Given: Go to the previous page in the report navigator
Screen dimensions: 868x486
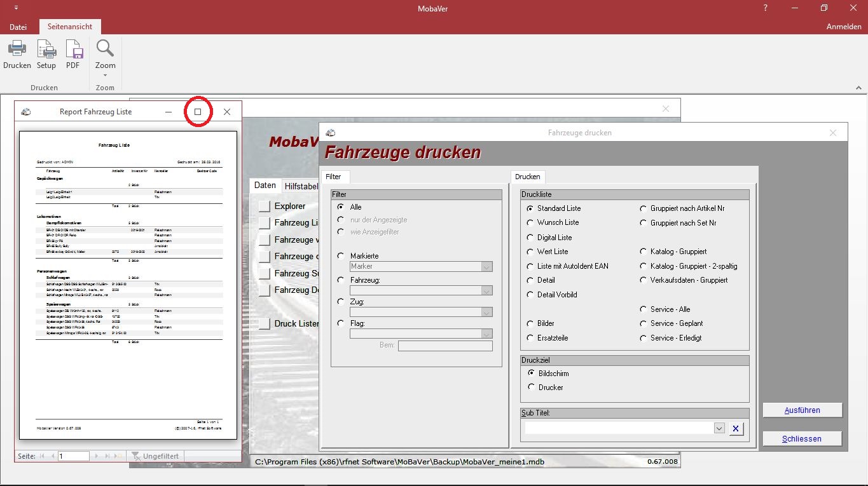Looking at the screenshot, I should pos(52,456).
